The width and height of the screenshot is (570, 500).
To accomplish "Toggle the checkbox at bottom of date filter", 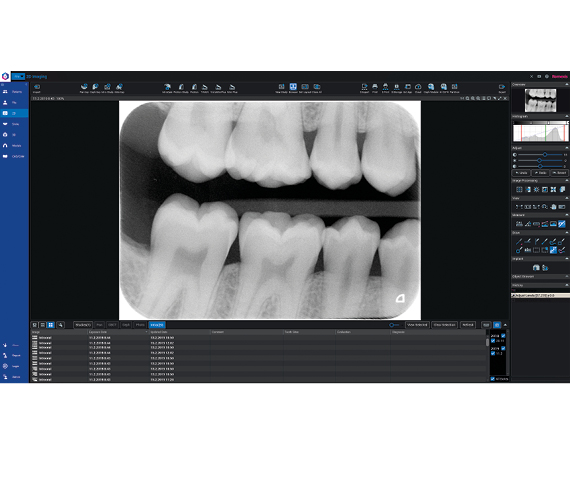I will 493,379.
